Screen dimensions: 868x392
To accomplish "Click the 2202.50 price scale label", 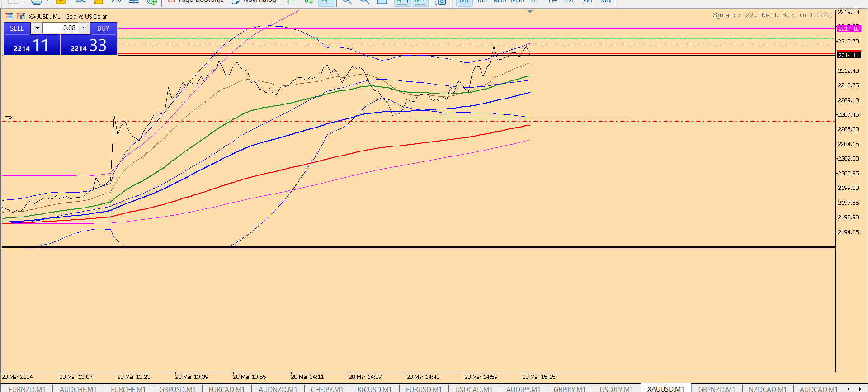I will coord(848,158).
